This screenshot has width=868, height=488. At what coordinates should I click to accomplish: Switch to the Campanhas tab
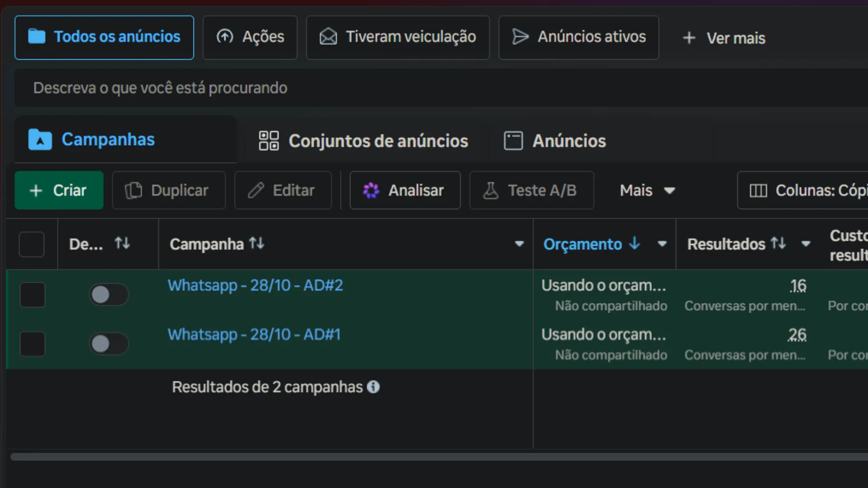126,139
